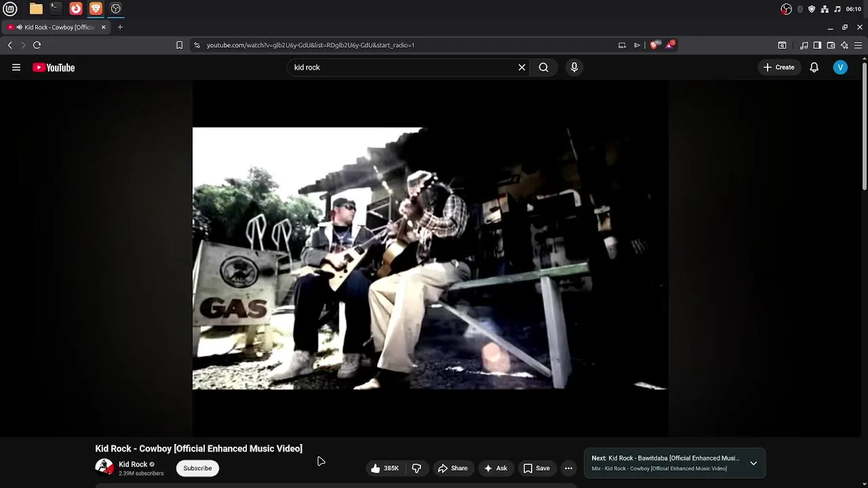This screenshot has height=488, width=868.
Task: Launch the Terminal from the panel
Action: [56, 9]
